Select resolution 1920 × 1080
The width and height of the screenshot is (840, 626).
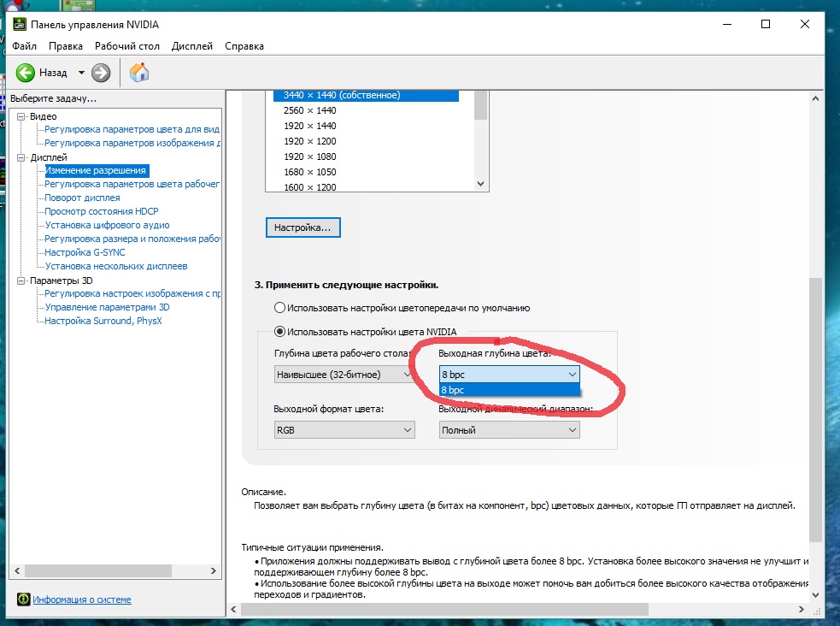coord(309,156)
